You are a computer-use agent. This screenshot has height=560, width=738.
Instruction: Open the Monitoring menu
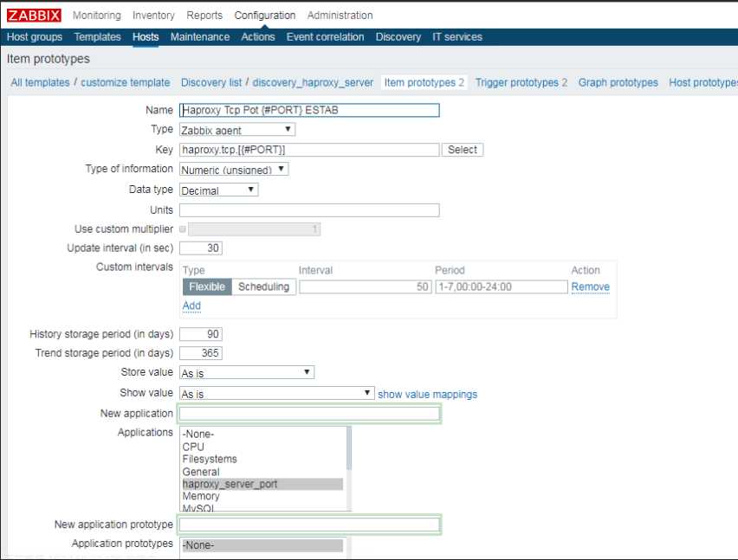[96, 15]
